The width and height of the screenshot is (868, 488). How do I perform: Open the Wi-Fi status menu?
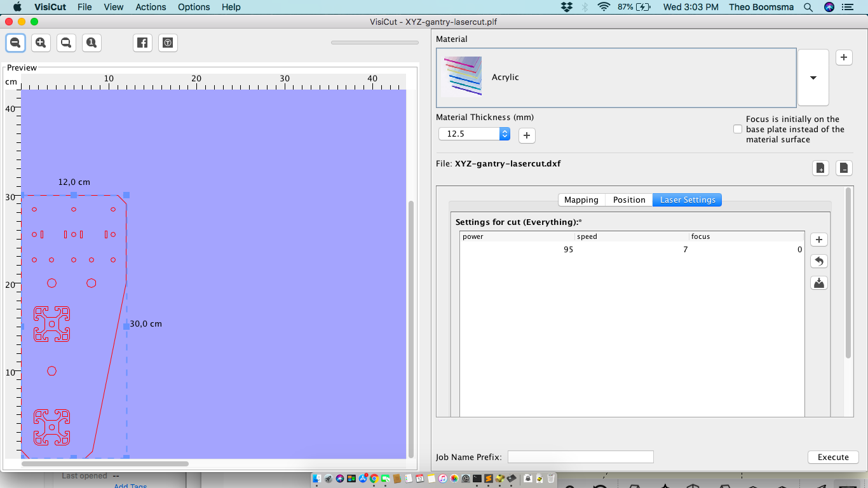pos(604,7)
